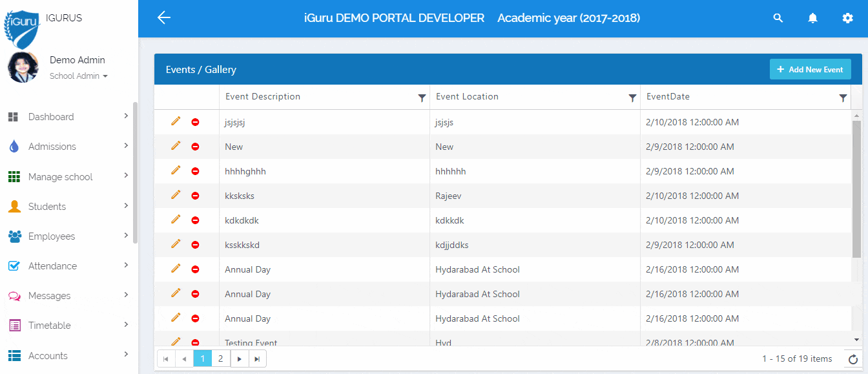Expand the Admissions menu chevron
This screenshot has width=868, height=374.
(126, 146)
